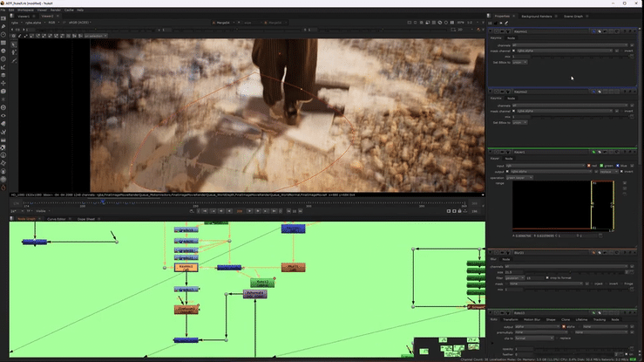Viewport: 644px width, 362px height.
Task: Click the Keymix1 panel close icon
Action: click(635, 31)
